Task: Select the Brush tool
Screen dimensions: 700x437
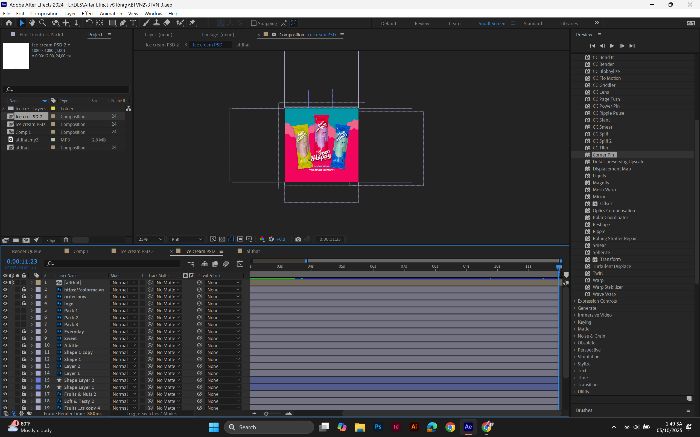Action: click(x=146, y=23)
